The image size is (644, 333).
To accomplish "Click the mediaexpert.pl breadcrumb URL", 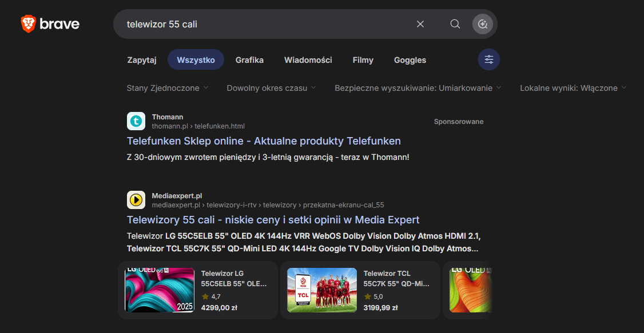I will (x=268, y=204).
